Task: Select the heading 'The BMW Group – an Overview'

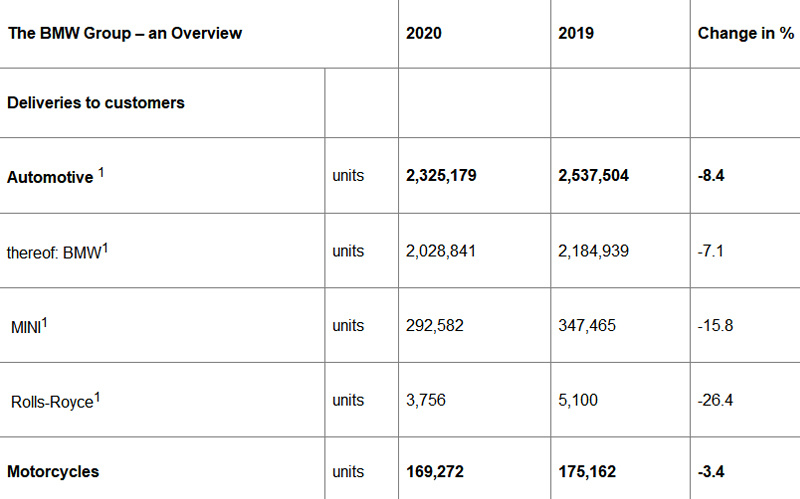Action: click(125, 33)
